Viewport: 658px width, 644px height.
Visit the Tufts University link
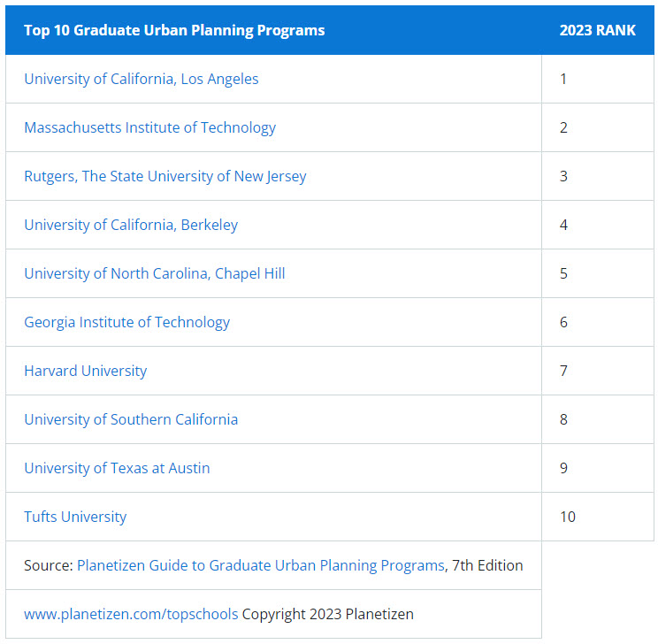pyautogui.click(x=75, y=517)
